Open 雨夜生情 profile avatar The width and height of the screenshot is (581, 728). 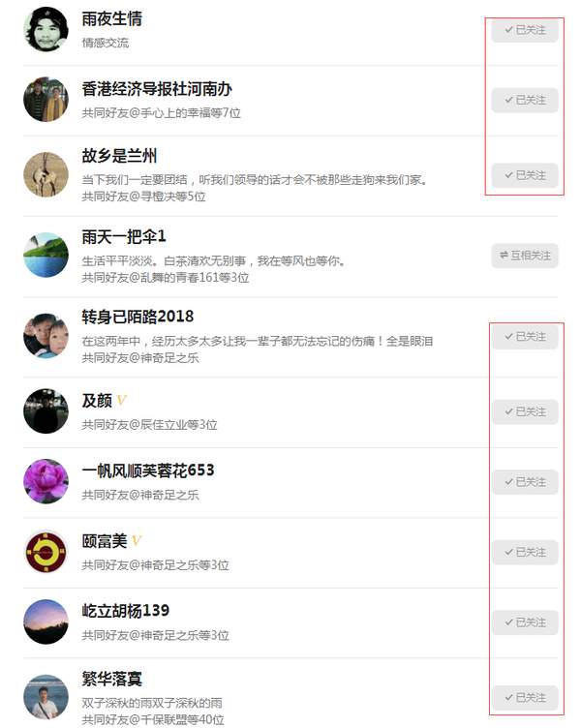(x=46, y=30)
